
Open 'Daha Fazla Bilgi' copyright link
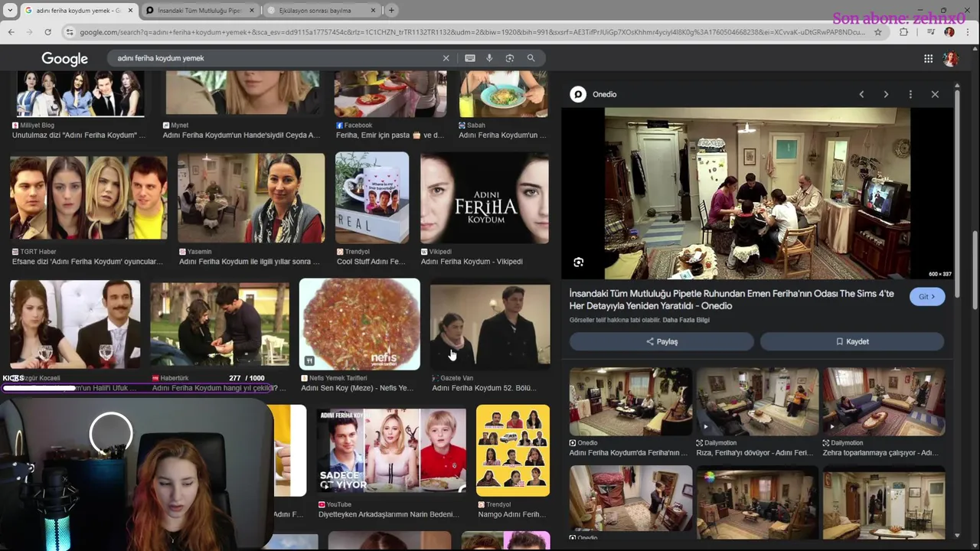686,320
